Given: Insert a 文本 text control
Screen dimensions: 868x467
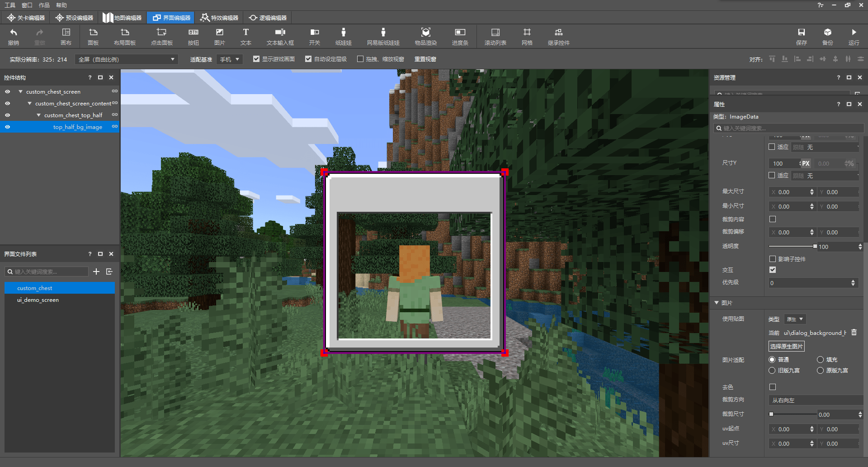Looking at the screenshot, I should tap(246, 37).
